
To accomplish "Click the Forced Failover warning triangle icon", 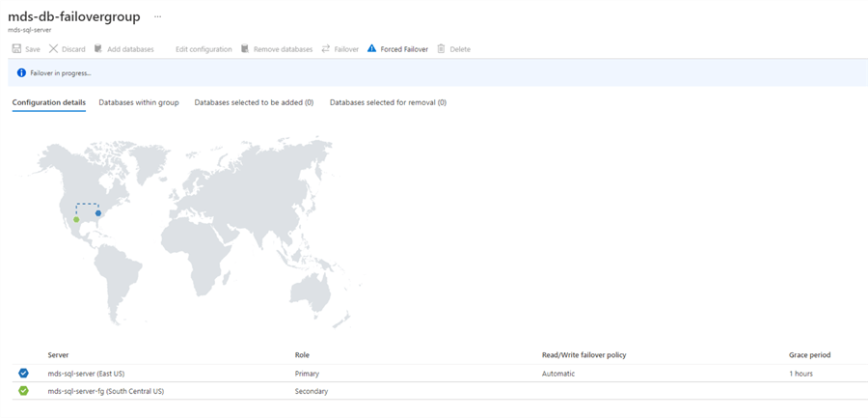I will (372, 48).
